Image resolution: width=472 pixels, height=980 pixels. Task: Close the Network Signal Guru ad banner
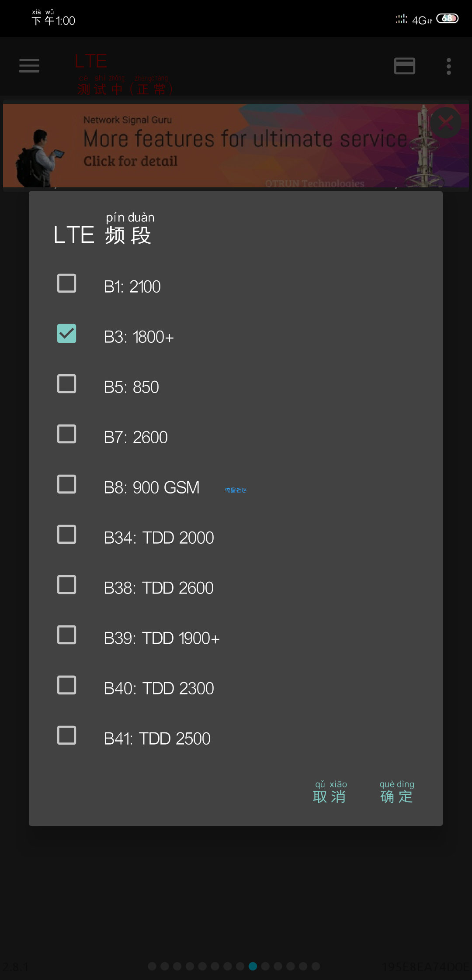(446, 123)
